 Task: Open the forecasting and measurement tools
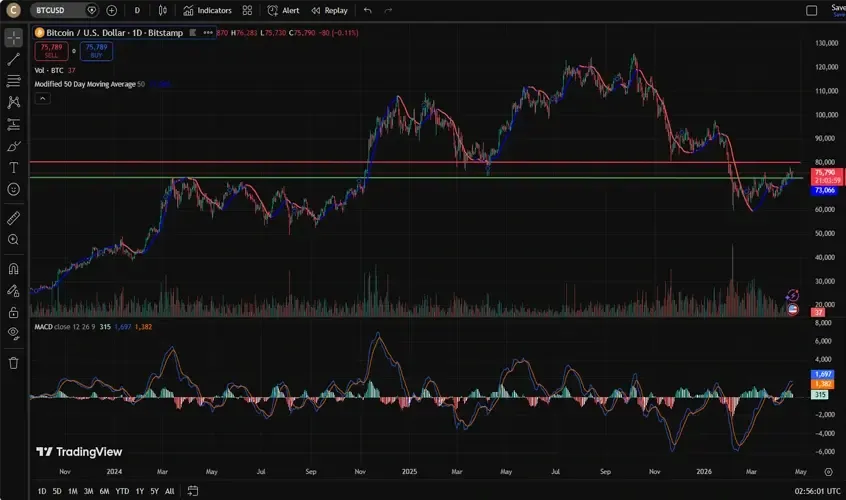tap(13, 124)
